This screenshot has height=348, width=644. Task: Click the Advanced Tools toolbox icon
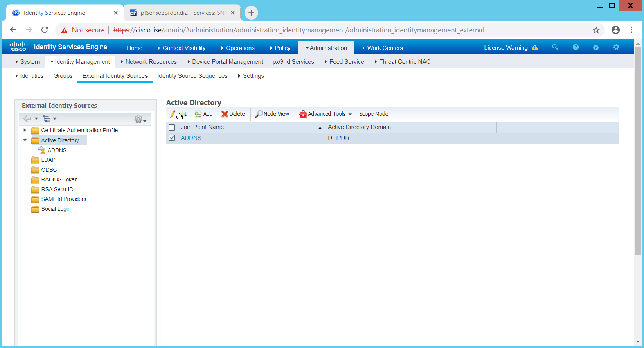303,114
